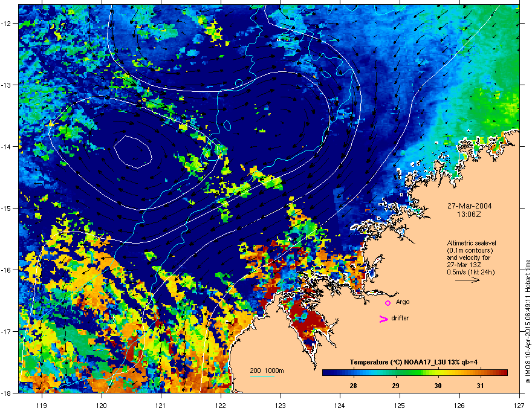Click the '13:06Z' time text

[x=469, y=215]
